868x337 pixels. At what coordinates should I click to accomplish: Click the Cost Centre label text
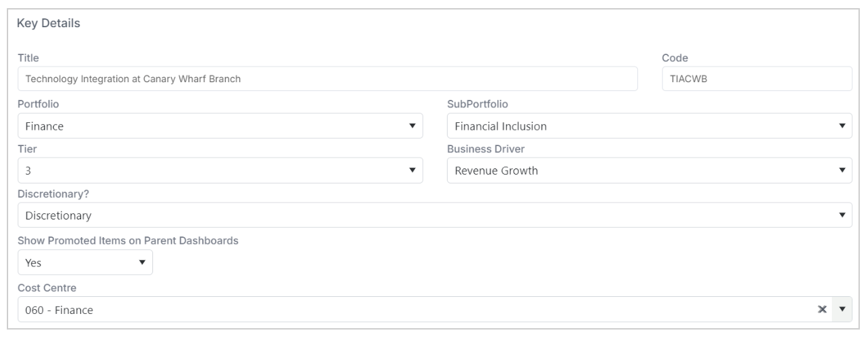tap(46, 288)
